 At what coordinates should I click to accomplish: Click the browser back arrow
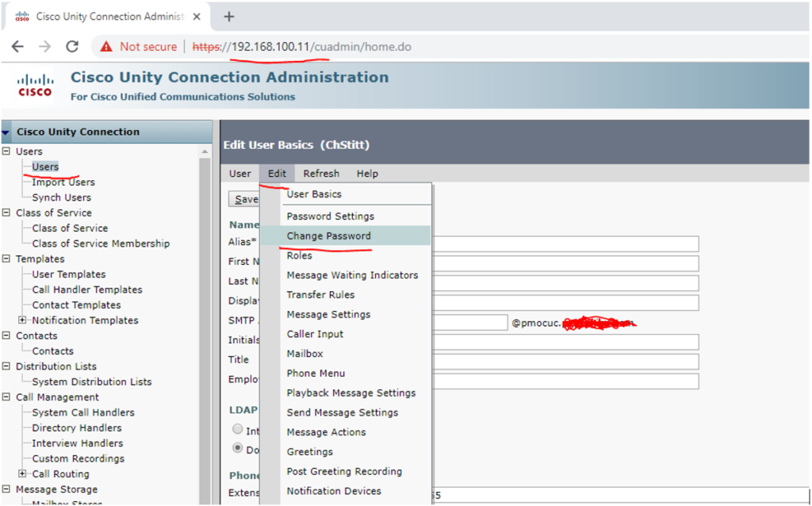coord(17,47)
